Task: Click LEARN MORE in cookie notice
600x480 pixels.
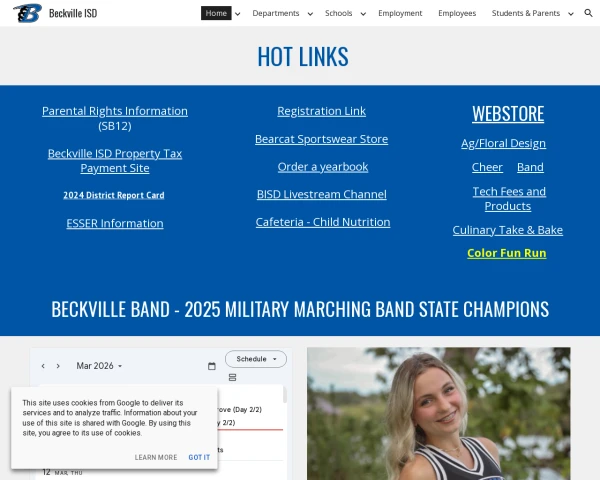Action: (x=156, y=457)
